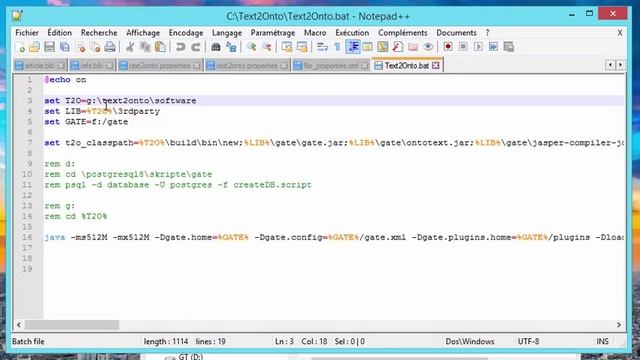Viewport: 640px width, 360px height.
Task: Close the Text2Onto.bat tab
Action: click(x=436, y=65)
